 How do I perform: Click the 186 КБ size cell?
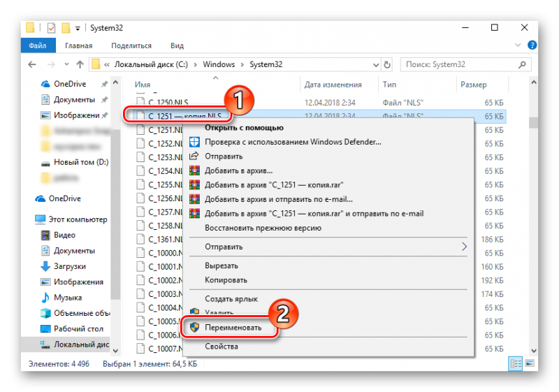[492, 240]
